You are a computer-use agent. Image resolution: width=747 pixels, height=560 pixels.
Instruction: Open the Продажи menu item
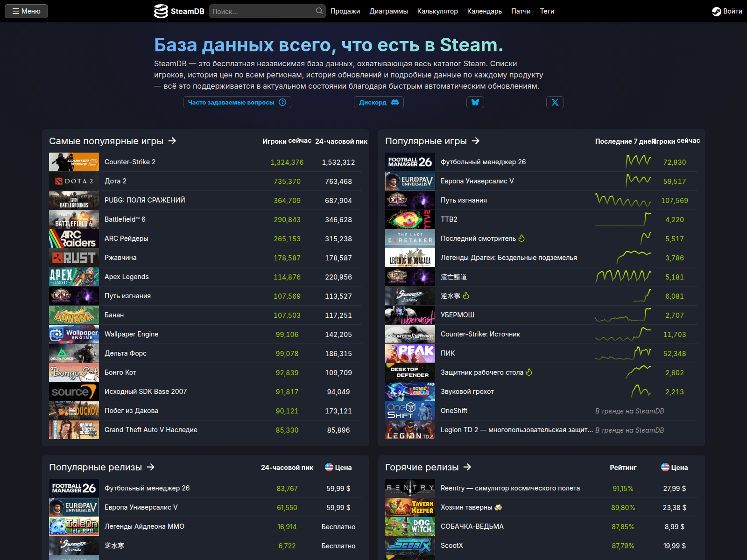point(345,11)
